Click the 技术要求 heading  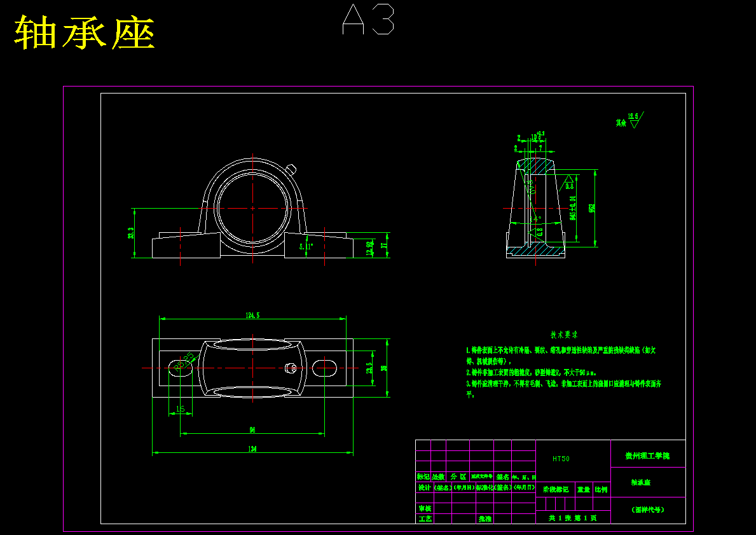(x=564, y=335)
